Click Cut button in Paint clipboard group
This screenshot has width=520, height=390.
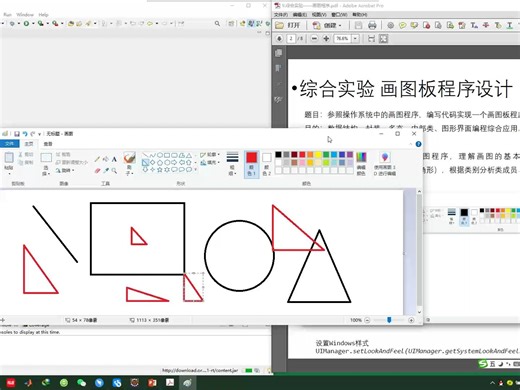[x=25, y=154]
